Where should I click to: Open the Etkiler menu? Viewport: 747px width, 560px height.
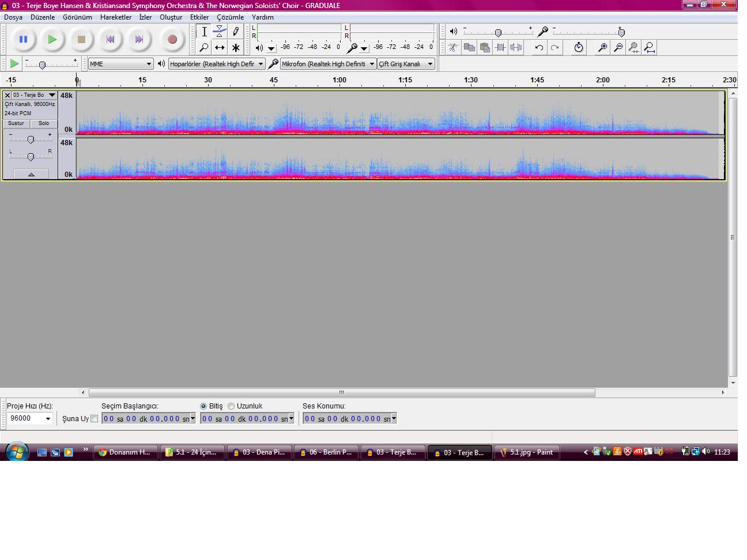(x=199, y=17)
